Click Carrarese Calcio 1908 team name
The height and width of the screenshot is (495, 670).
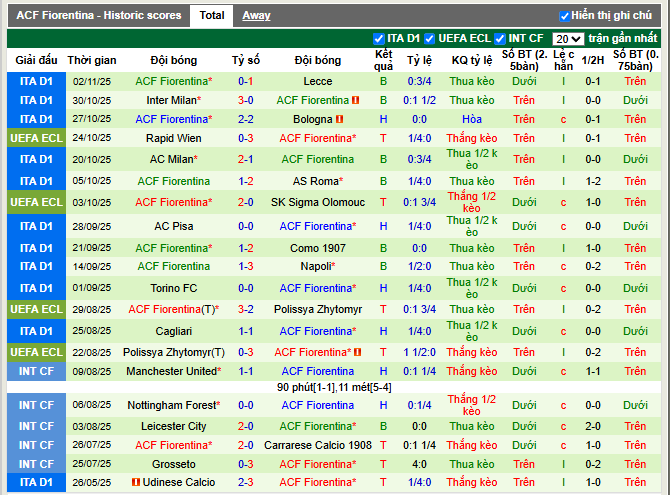coord(317,445)
